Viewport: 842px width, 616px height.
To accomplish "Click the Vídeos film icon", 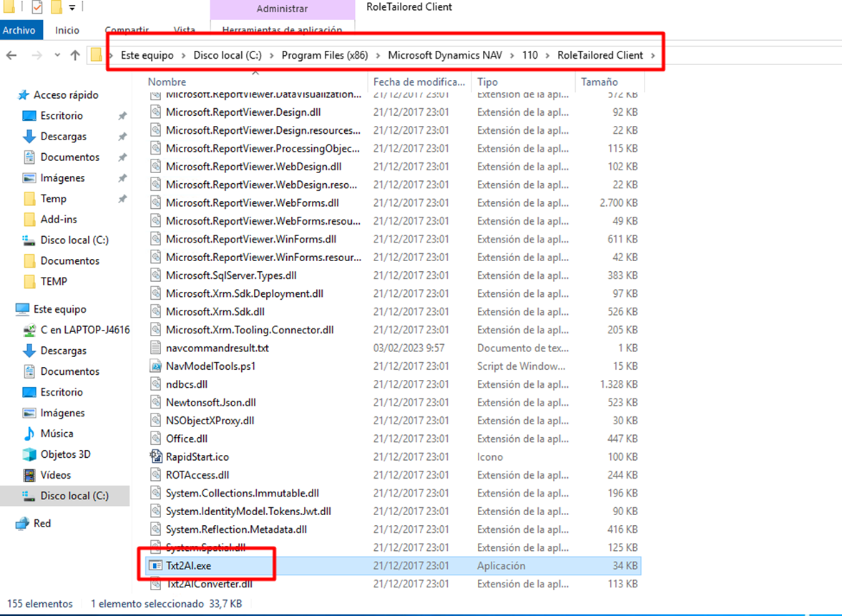I will [x=29, y=475].
